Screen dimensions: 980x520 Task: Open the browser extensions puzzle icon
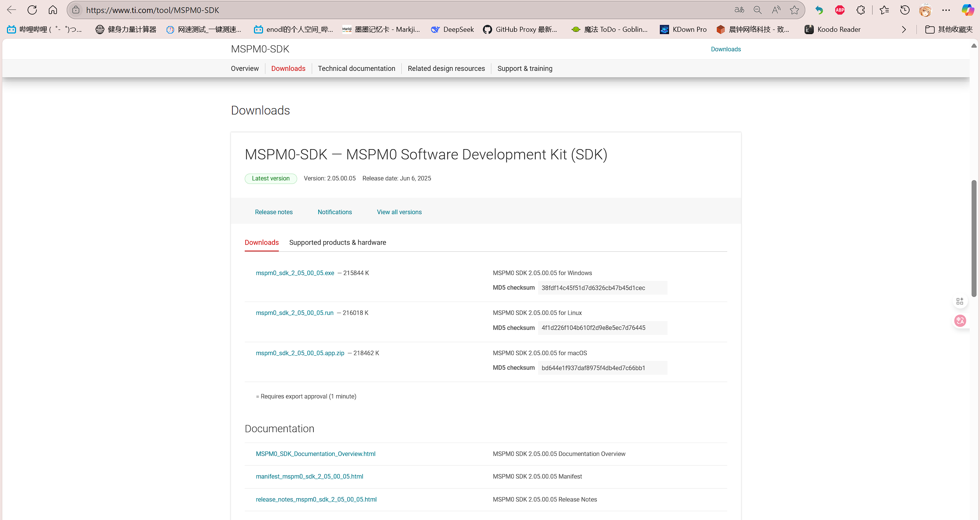[x=861, y=10]
